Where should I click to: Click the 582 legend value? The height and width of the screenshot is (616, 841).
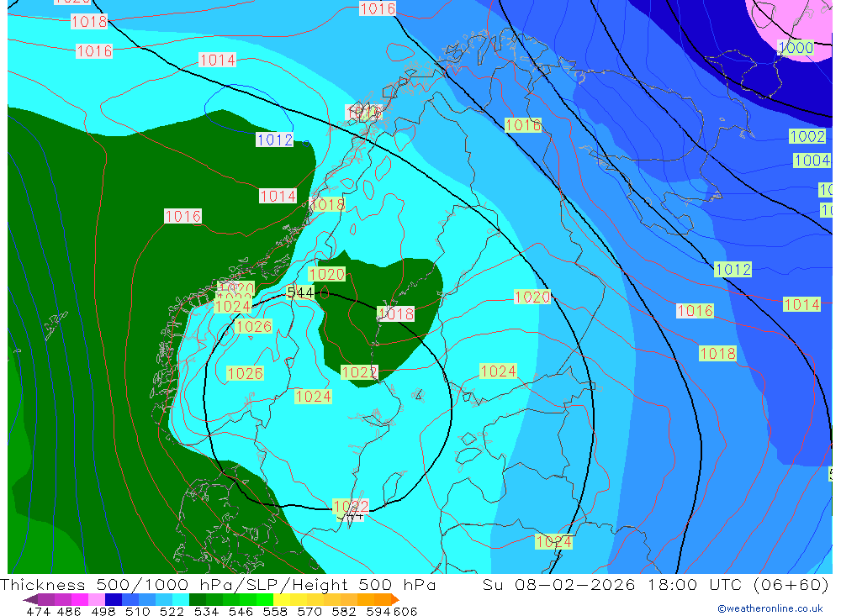344,611
